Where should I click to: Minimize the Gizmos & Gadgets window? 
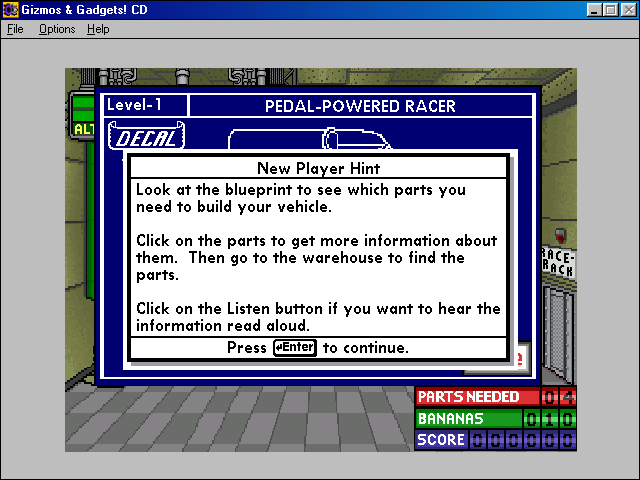point(594,10)
